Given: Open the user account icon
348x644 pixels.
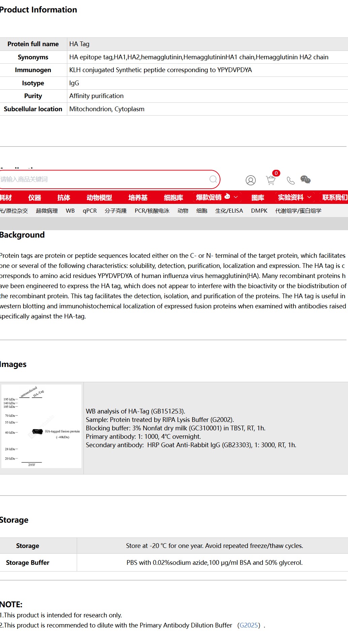Looking at the screenshot, I should tap(251, 180).
